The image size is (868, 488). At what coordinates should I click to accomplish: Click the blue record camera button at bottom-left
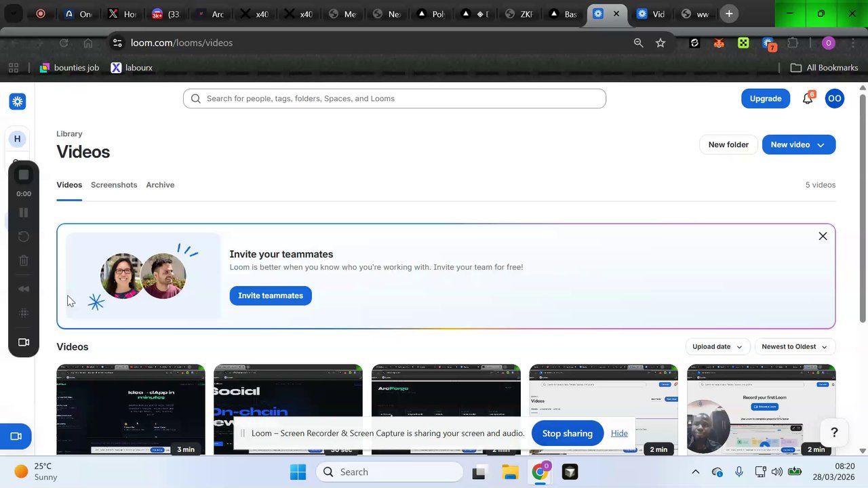(16, 436)
